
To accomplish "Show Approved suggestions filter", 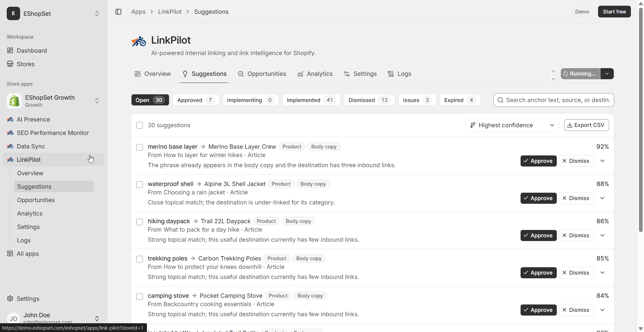I will coord(196,100).
